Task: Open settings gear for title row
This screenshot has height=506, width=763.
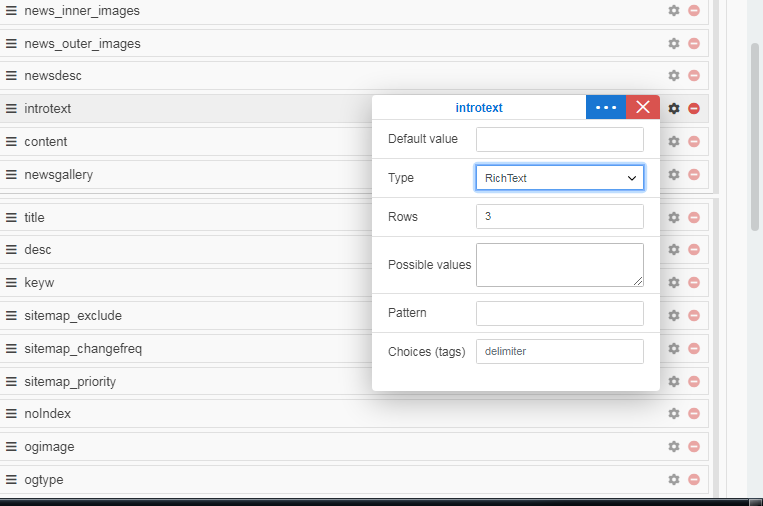Action: 674,217
